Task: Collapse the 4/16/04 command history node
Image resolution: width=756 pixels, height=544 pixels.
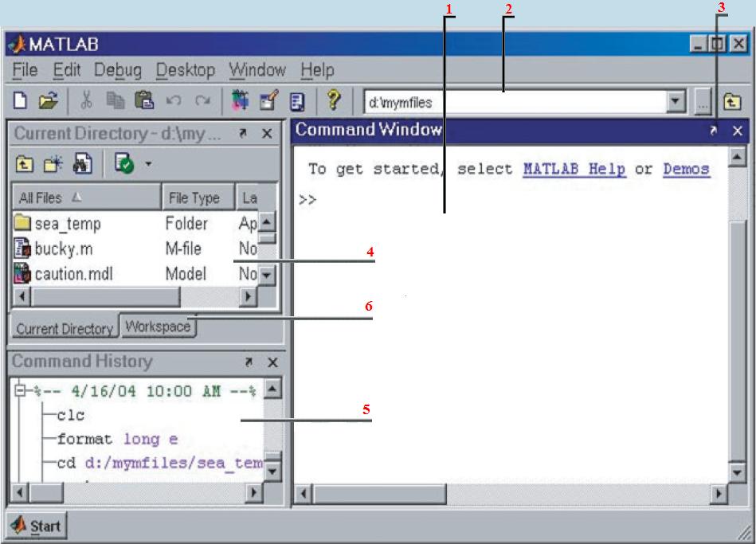Action: pyautogui.click(x=20, y=390)
